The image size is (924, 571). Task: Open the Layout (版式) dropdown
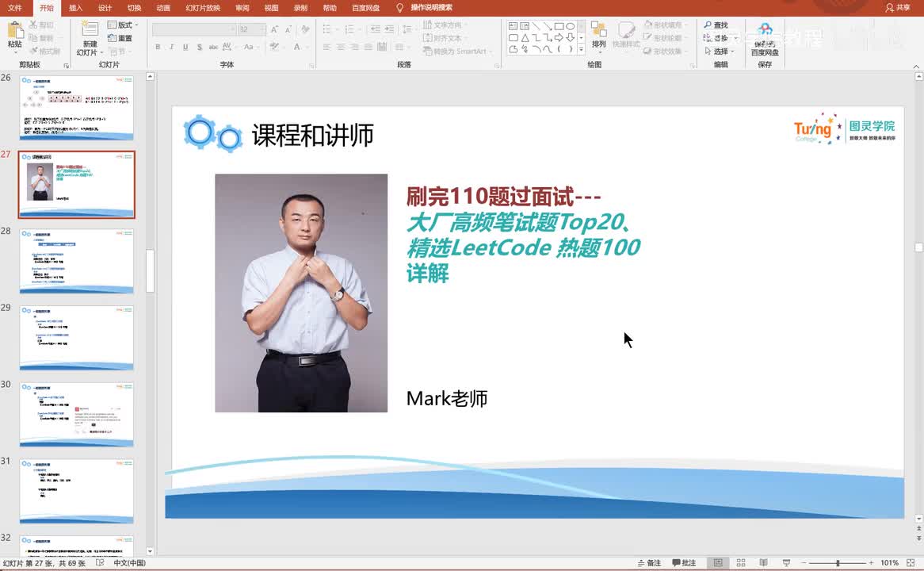click(x=123, y=25)
